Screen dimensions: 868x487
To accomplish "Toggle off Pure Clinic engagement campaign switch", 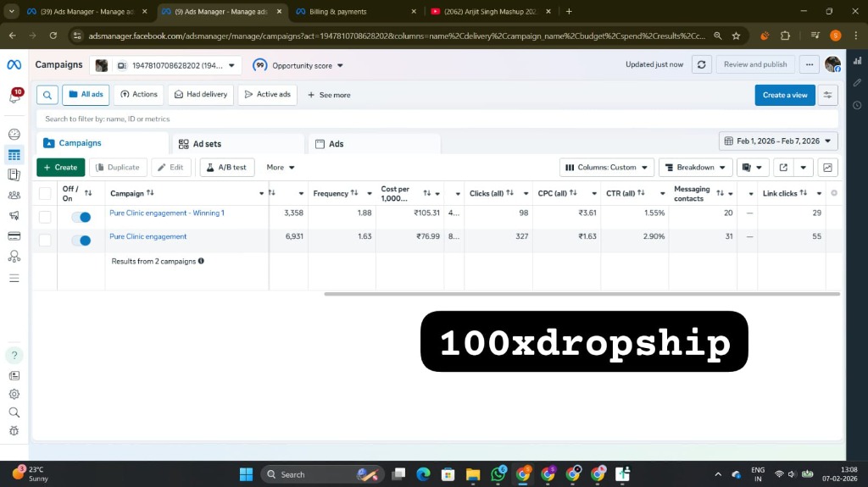I will 81,241.
